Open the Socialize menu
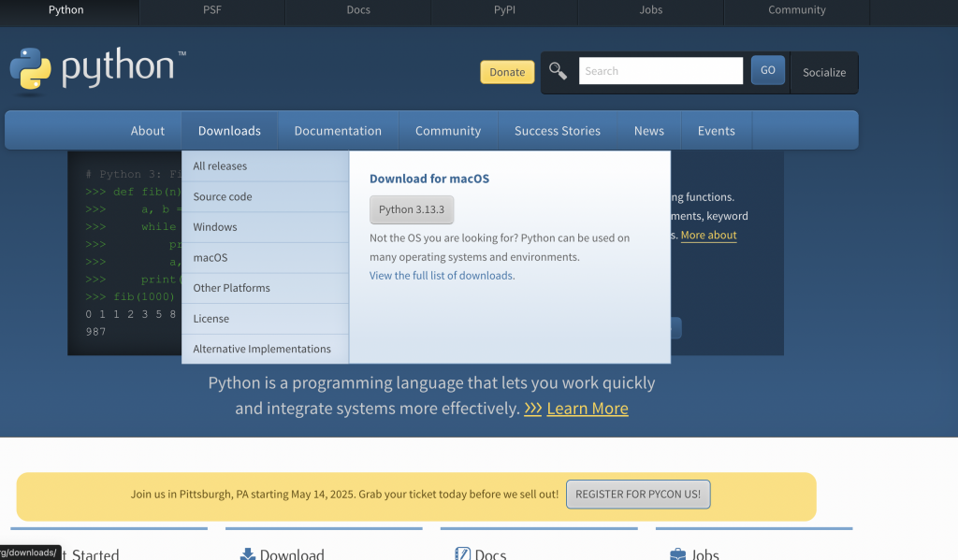 (824, 72)
